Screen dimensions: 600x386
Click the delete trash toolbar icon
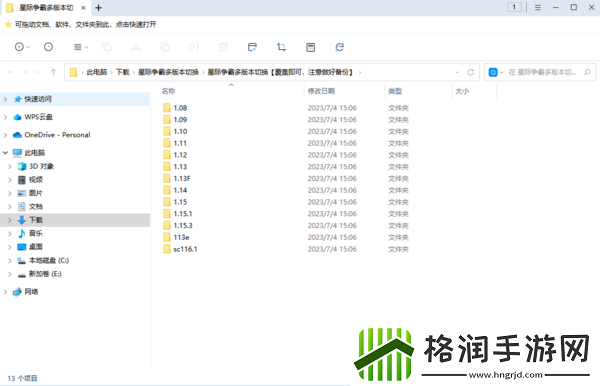(x=223, y=47)
